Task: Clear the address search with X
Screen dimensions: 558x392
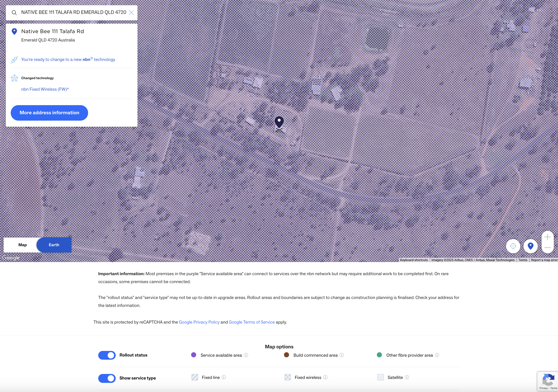Action: tap(131, 13)
